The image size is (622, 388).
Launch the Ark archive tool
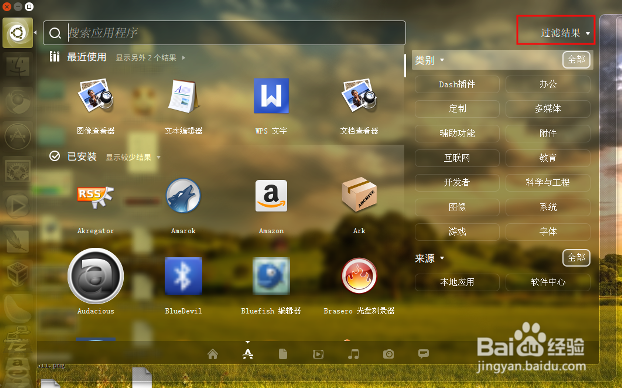(359, 194)
